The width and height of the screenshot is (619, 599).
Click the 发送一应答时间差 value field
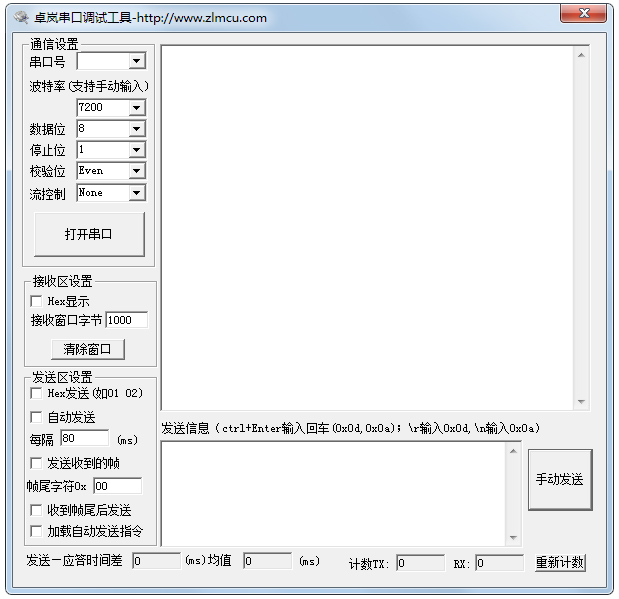[157, 561]
